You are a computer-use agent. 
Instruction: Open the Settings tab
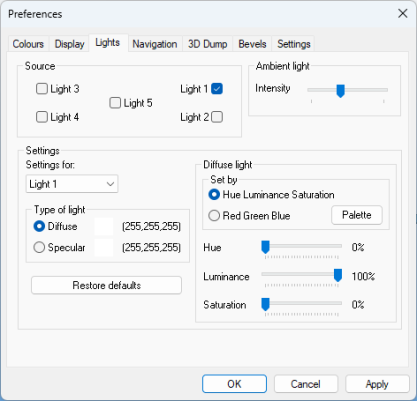point(294,44)
